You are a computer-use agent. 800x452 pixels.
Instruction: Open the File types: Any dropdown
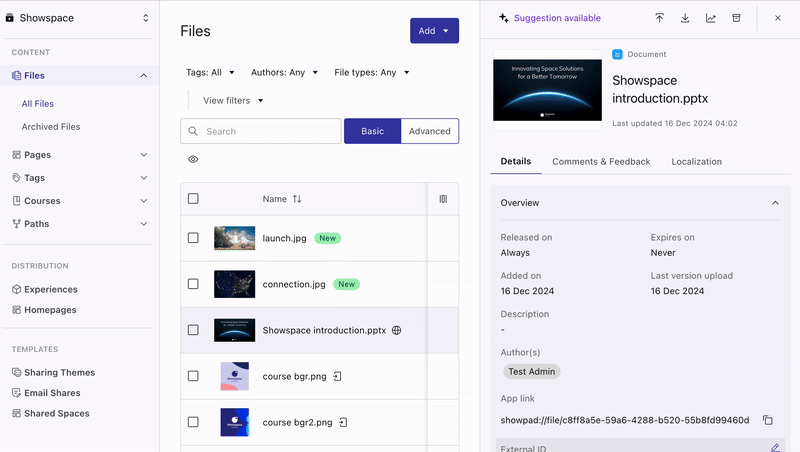click(371, 72)
